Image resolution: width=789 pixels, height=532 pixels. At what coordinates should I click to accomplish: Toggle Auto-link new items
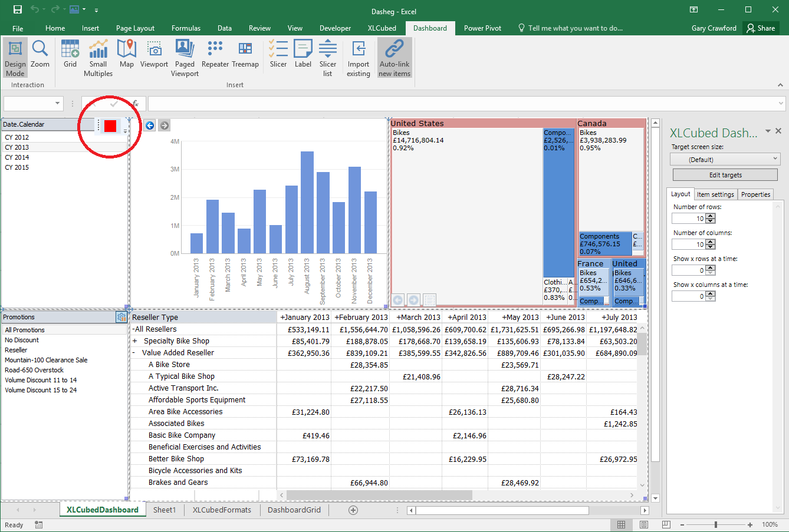tap(394, 58)
